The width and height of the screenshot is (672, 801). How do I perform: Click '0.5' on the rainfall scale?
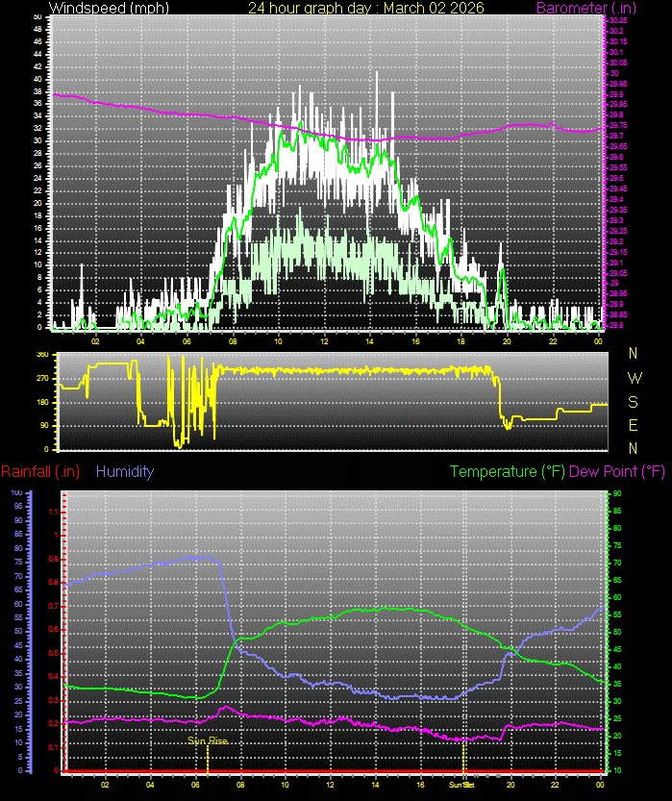[x=54, y=653]
